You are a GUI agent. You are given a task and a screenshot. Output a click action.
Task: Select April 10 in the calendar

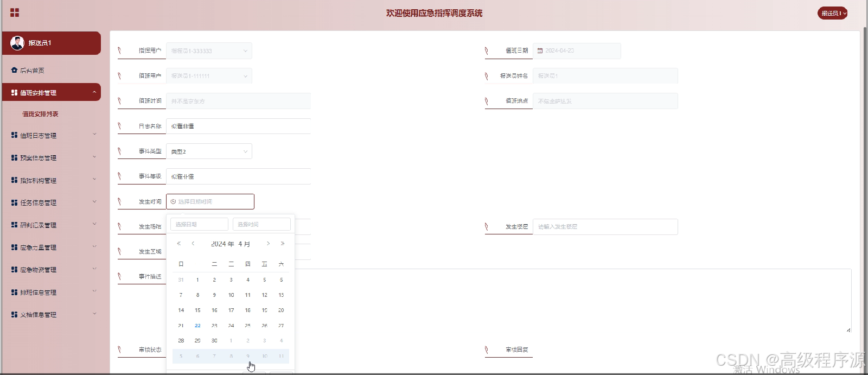[x=231, y=295]
